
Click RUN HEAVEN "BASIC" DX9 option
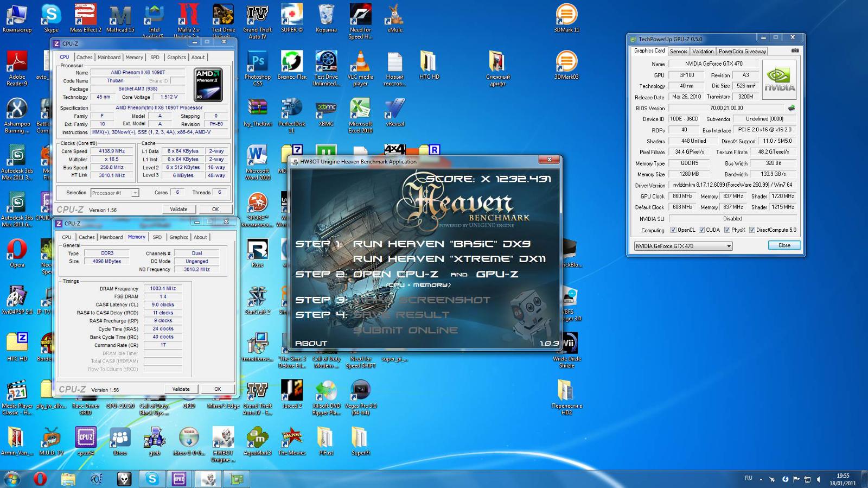(442, 244)
